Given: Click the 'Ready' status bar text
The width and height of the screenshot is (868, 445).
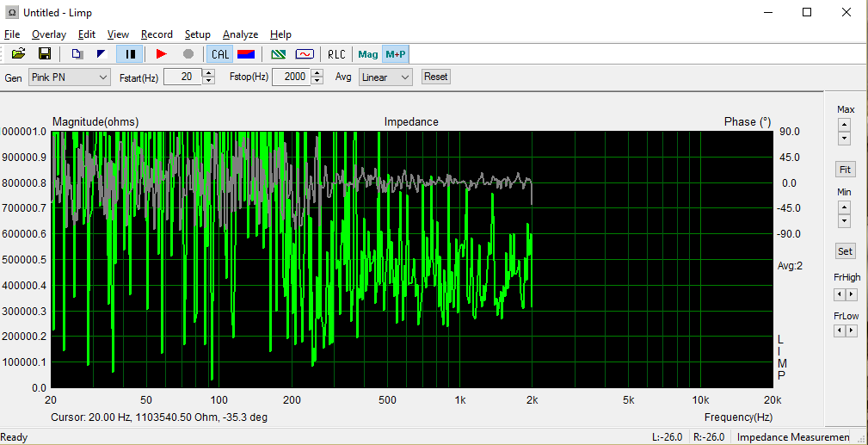Looking at the screenshot, I should [14, 436].
